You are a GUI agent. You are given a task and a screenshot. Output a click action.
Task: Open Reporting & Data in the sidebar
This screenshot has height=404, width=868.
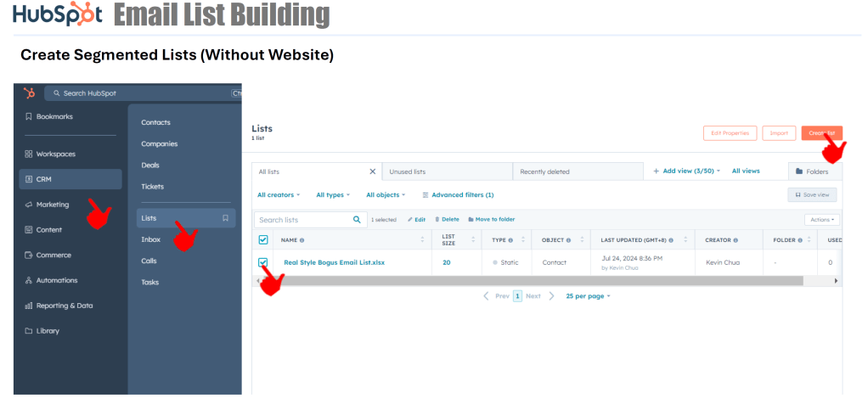point(65,306)
